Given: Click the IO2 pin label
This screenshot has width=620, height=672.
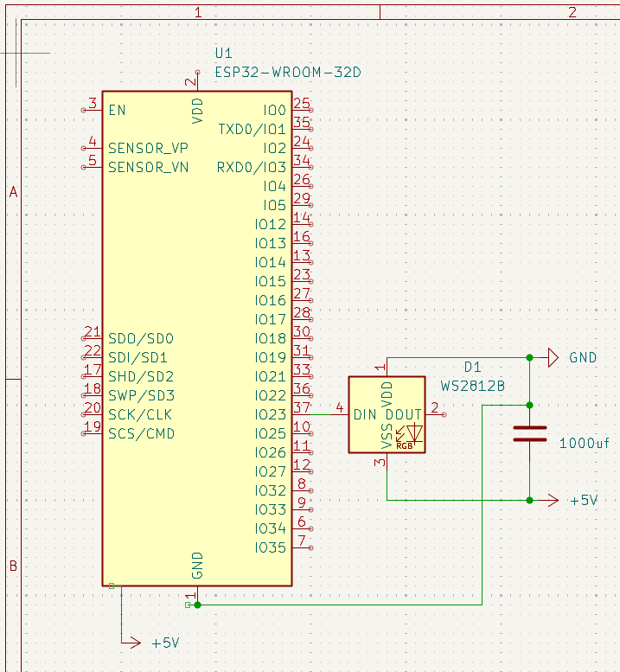Looking at the screenshot, I should [275, 148].
